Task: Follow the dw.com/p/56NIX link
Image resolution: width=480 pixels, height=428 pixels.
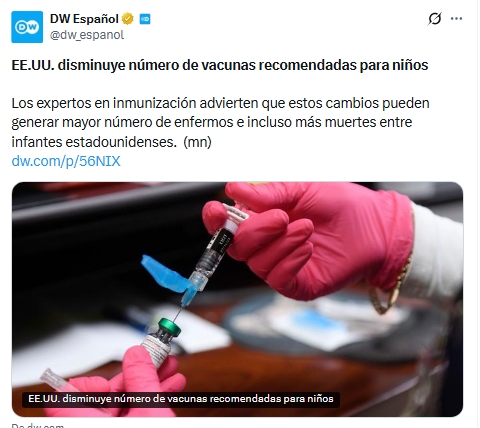Action: (x=66, y=161)
